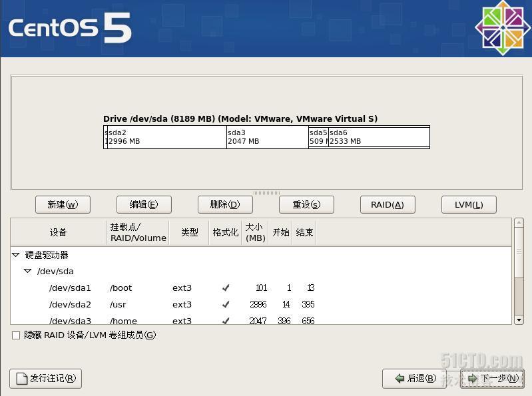Click the scroll-down arrow of partition list
This screenshot has height=396, width=532.
click(519, 320)
